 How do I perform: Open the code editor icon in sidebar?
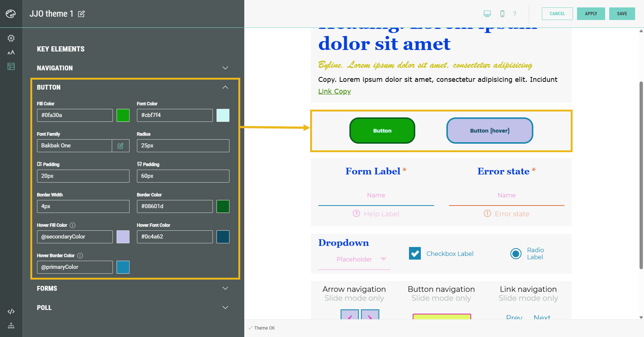[x=11, y=311]
